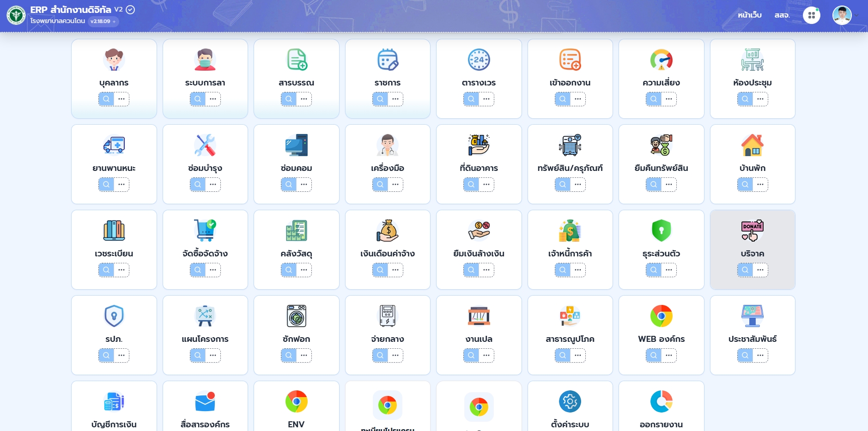Open the คลังวัสดุ warehouse icon

click(x=297, y=231)
